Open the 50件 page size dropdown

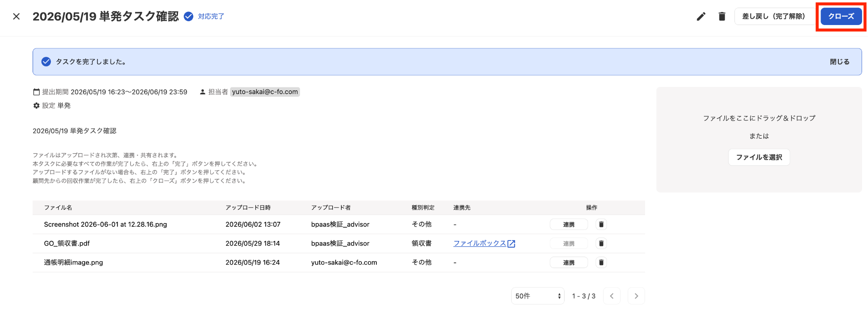click(537, 296)
